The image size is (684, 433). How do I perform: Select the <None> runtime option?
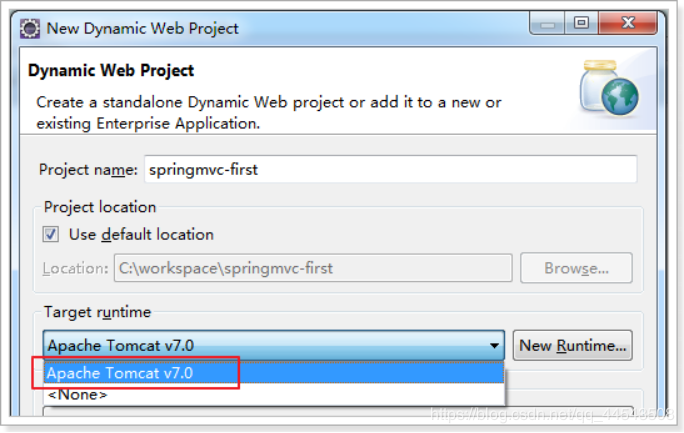pos(77,395)
